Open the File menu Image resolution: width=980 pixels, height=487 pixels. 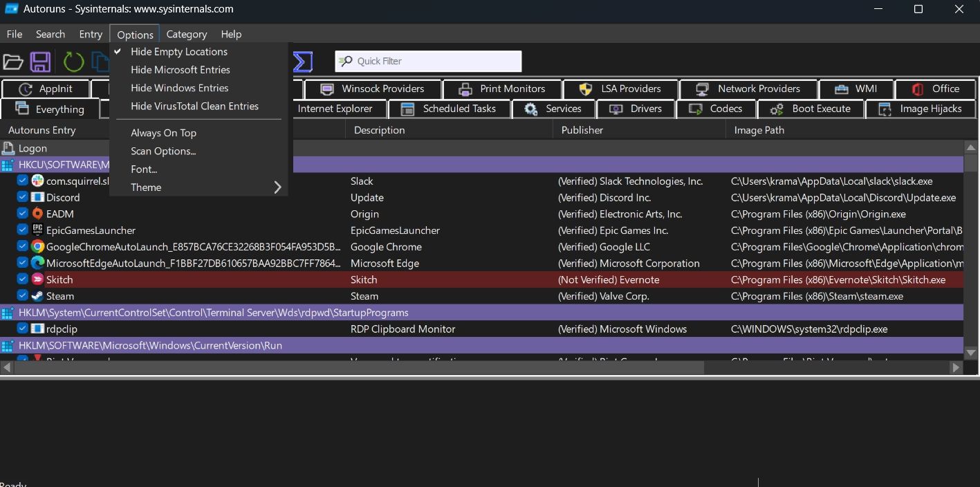tap(15, 34)
